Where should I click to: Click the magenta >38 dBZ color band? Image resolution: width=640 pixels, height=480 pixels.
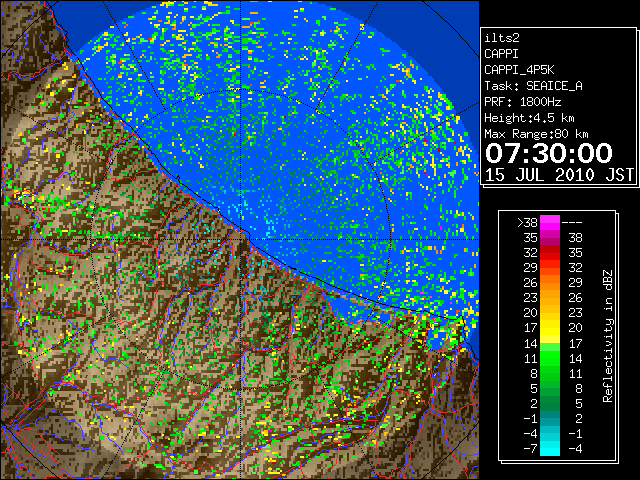coord(550,222)
